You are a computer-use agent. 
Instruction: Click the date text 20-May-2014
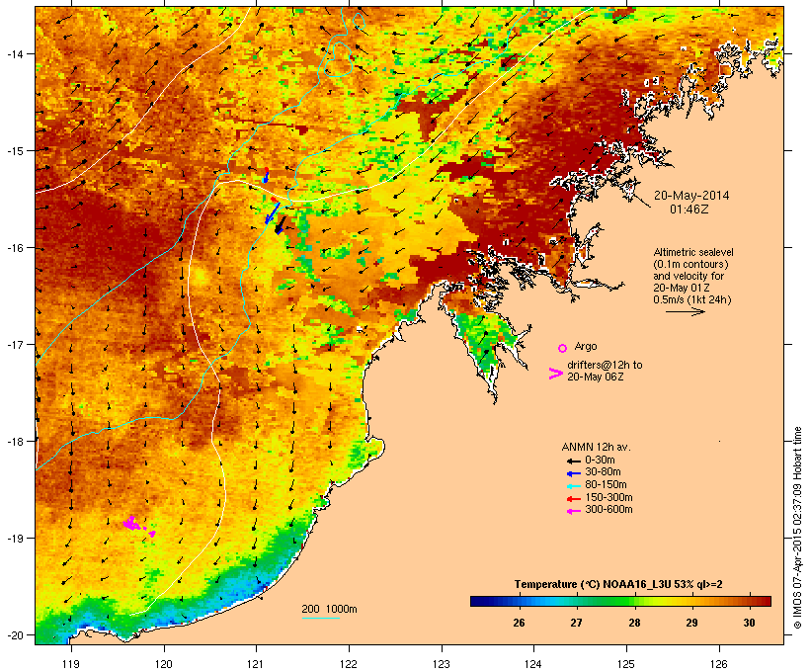691,196
